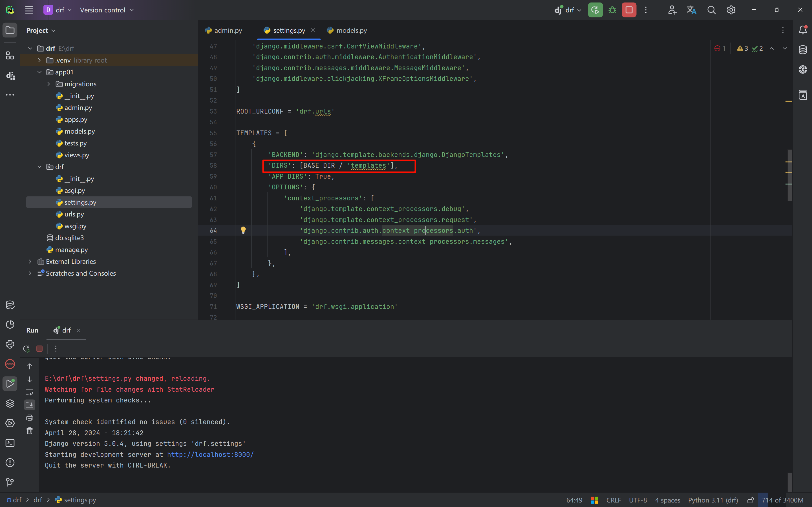
Task: Stop the running drf server
Action: point(629,10)
